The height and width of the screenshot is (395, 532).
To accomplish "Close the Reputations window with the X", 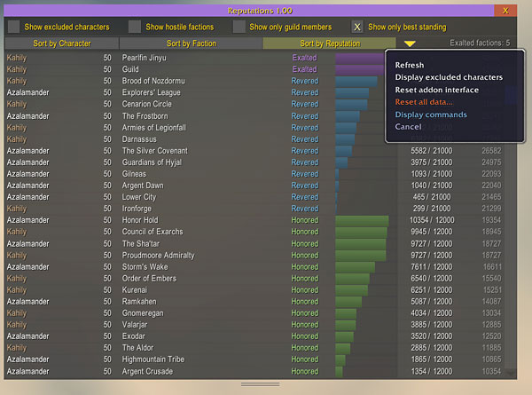I will coord(505,11).
